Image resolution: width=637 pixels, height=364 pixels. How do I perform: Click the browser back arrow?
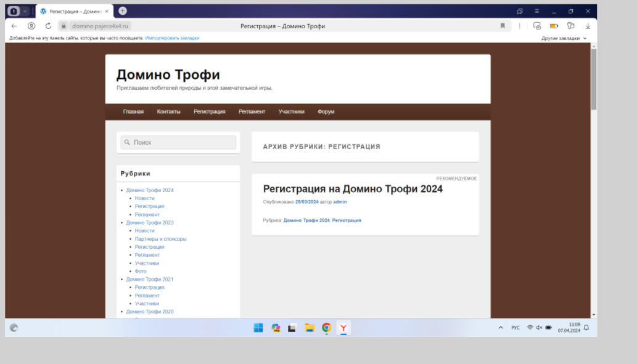14,26
